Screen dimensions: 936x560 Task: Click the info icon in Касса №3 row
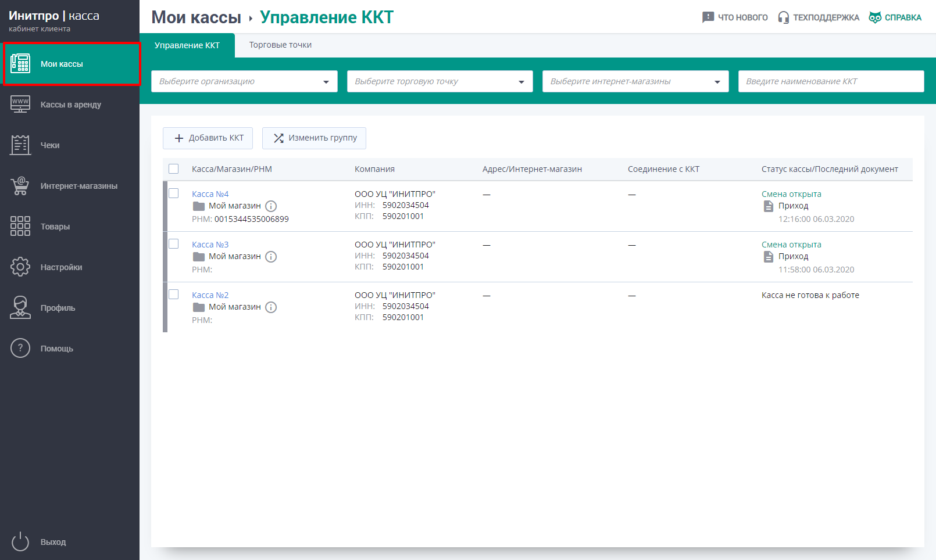pyautogui.click(x=271, y=257)
